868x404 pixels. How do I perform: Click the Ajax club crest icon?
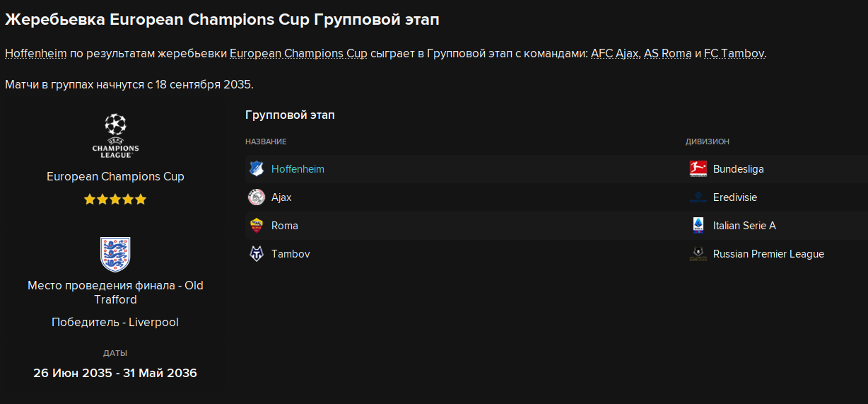tap(256, 197)
